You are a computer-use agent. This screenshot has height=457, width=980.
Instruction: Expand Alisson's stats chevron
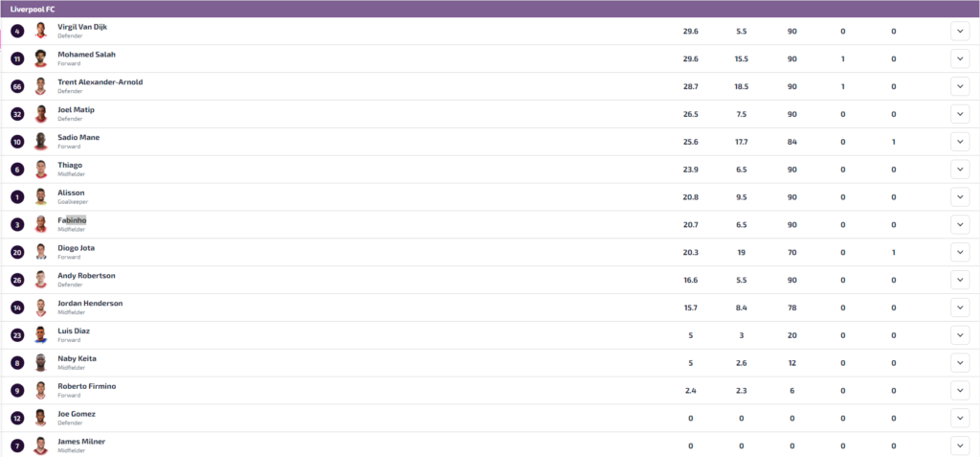pos(959,196)
